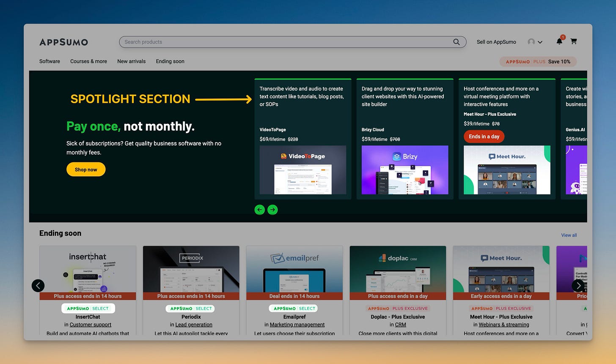Viewport: 616px width, 364px height.
Task: Click Brizy Cloud product name
Action: [373, 130]
